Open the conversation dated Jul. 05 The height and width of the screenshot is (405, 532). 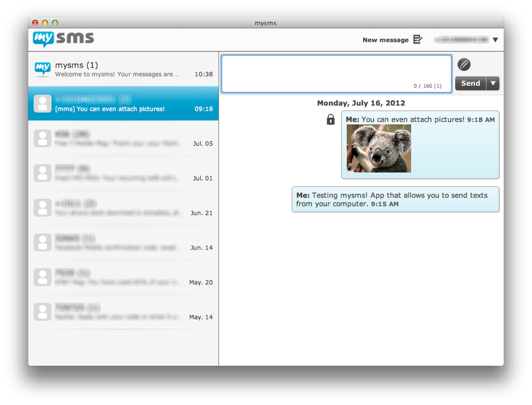point(124,138)
